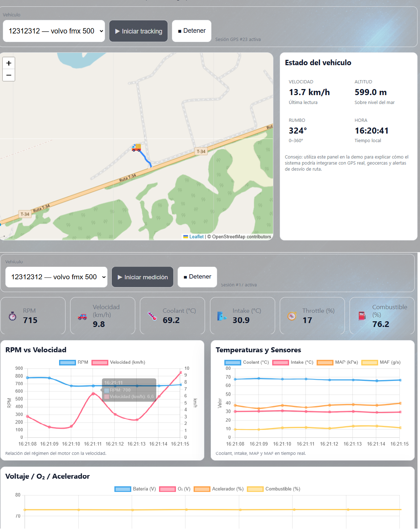Toggle Velocidad (km/h) legend in chart
The width and height of the screenshot is (420, 530).
coord(119,363)
